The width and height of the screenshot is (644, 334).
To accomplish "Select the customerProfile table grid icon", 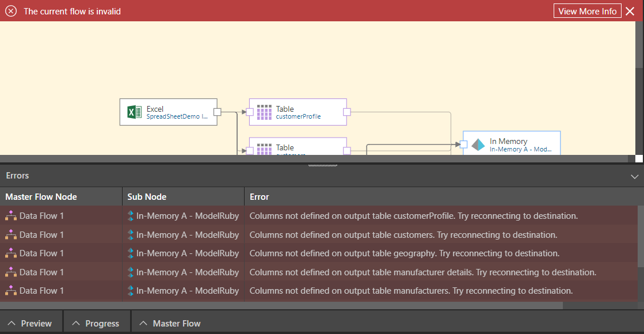I will coord(264,112).
